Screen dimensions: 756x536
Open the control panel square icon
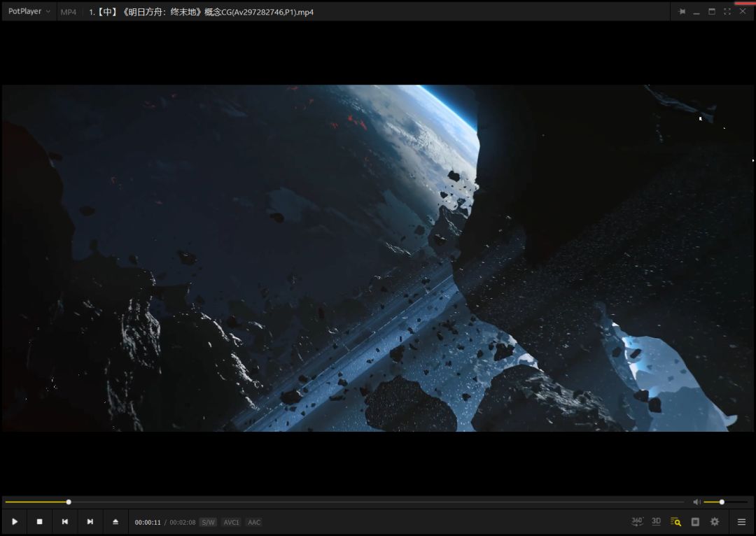(695, 522)
